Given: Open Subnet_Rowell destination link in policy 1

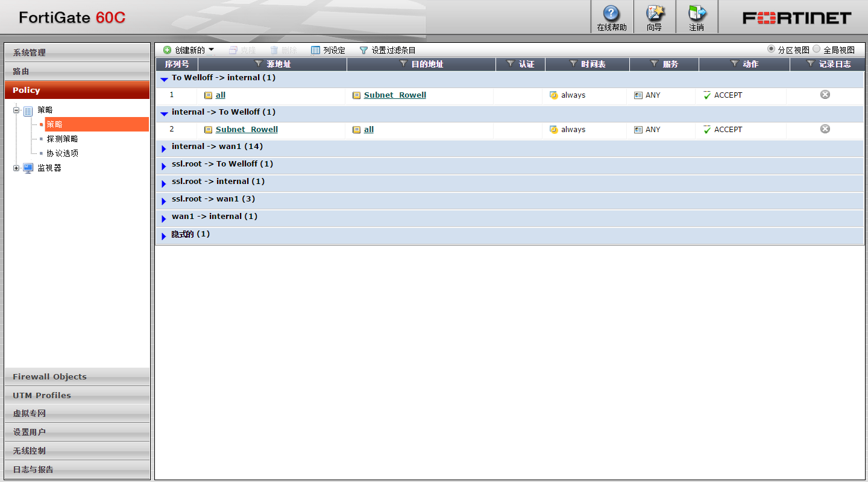Looking at the screenshot, I should pos(395,95).
